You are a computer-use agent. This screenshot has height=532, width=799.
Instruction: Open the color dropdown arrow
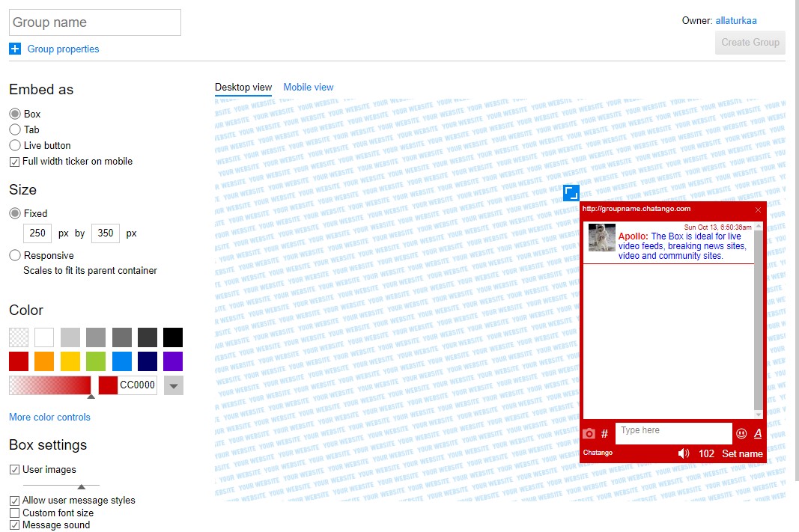[x=173, y=386]
